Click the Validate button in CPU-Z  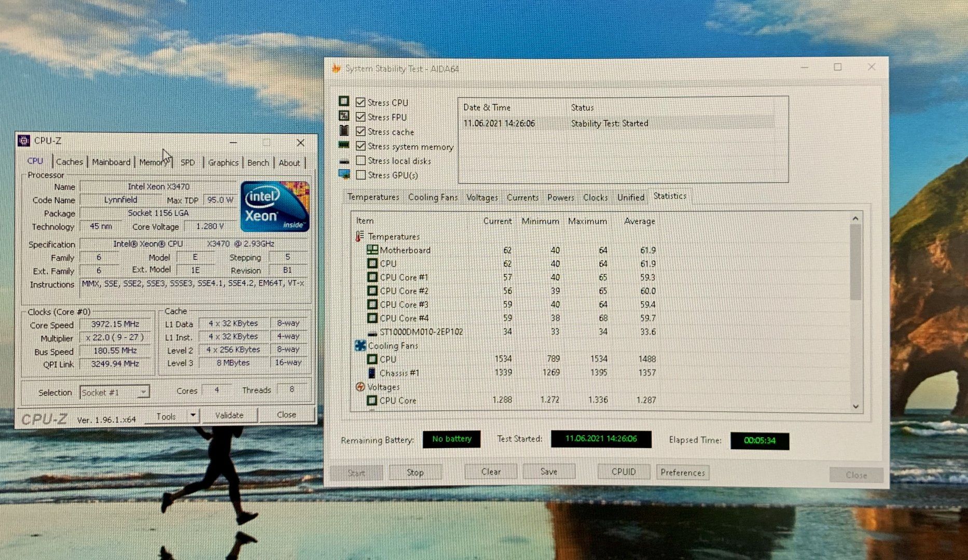(x=229, y=415)
